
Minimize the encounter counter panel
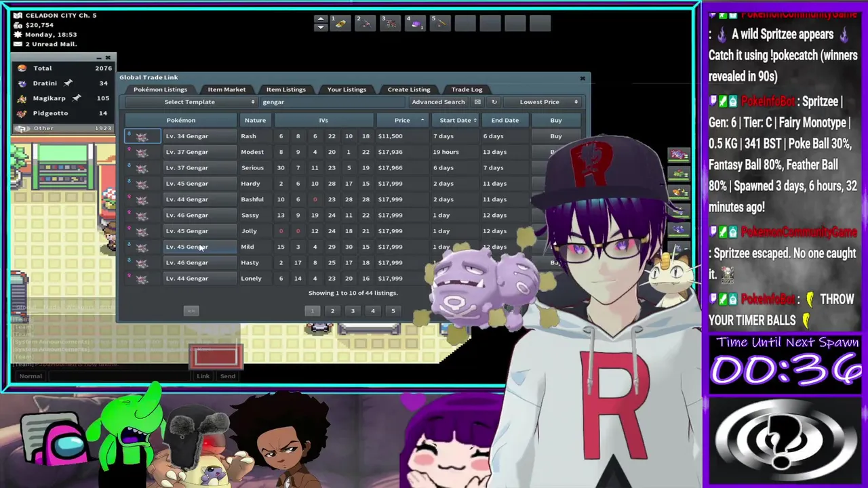point(98,58)
